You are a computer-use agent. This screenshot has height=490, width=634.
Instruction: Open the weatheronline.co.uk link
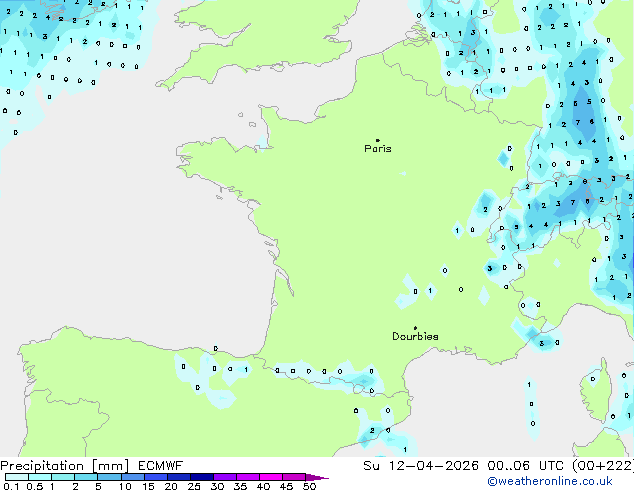(550, 481)
